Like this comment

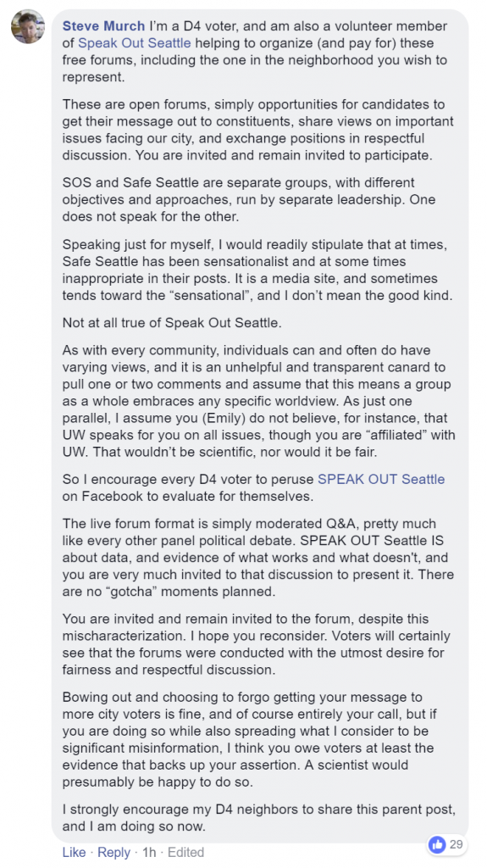pos(74,852)
